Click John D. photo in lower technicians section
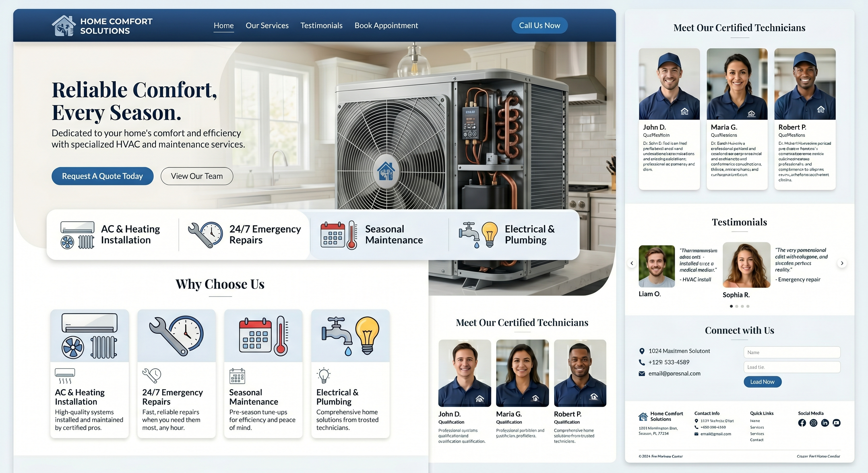Screen dimensions: 868x473 pyautogui.click(x=465, y=373)
